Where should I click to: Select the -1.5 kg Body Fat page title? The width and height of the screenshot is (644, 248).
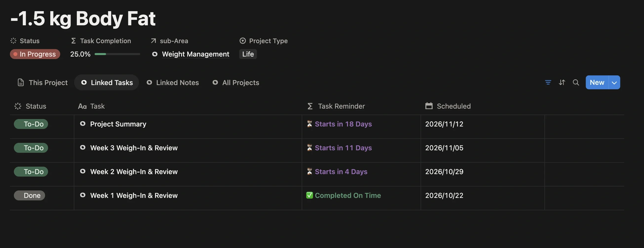click(x=83, y=19)
